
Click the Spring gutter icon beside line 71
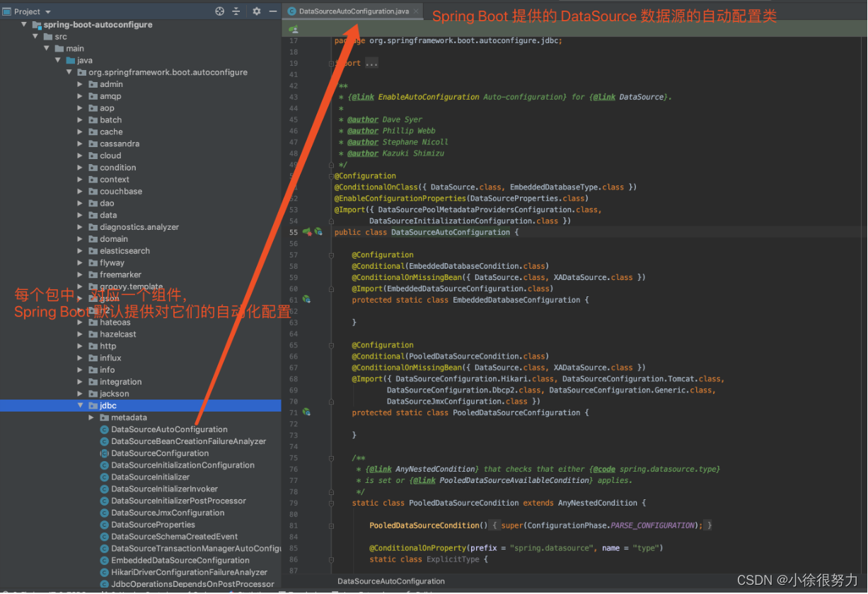coord(306,412)
